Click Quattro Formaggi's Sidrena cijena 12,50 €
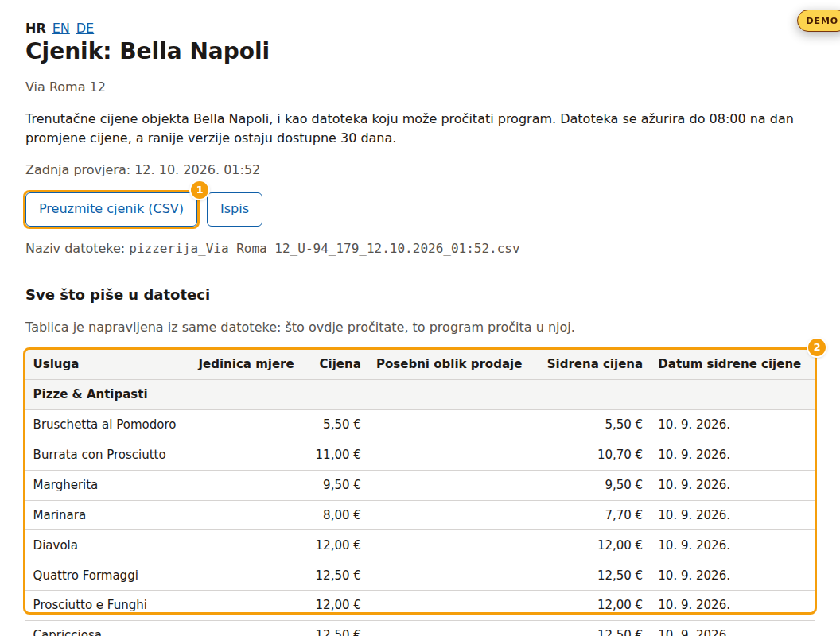 pos(620,576)
